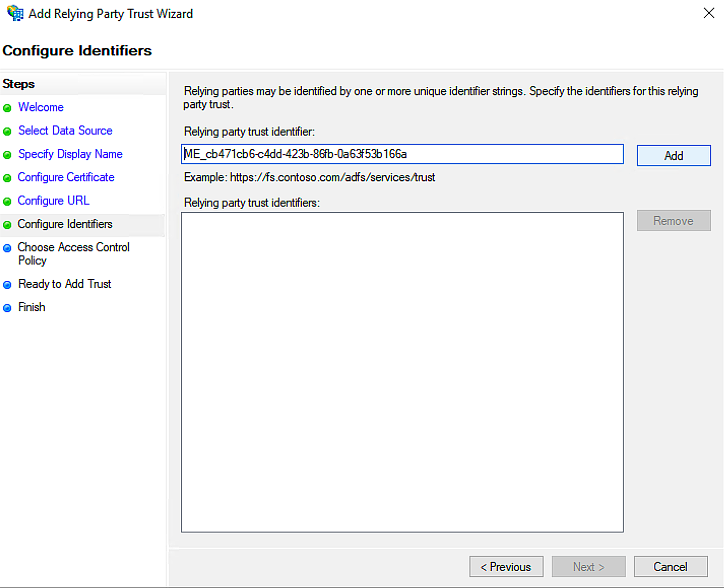Image resolution: width=724 pixels, height=588 pixels.
Task: Click the blue bullet beside the Finish step
Action: click(7, 308)
